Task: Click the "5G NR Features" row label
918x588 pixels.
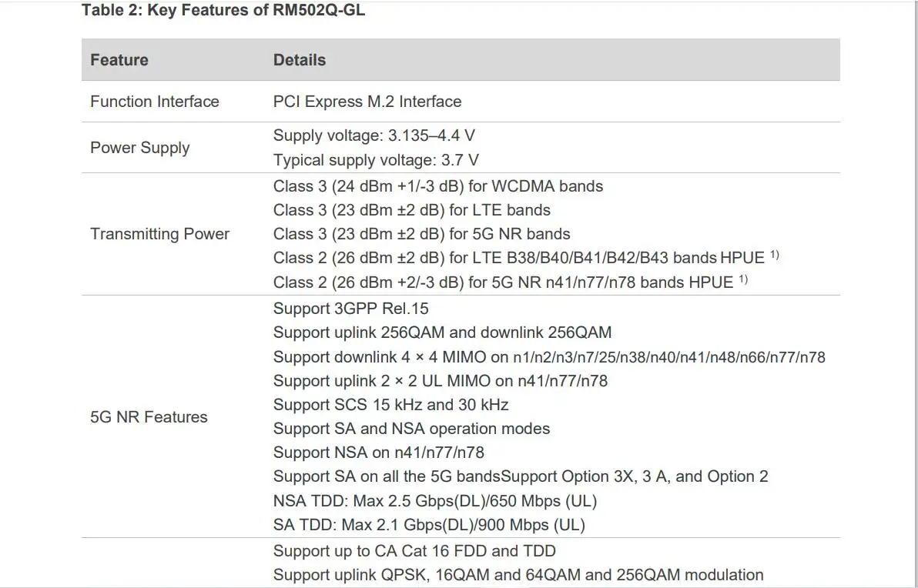Action: coord(149,417)
